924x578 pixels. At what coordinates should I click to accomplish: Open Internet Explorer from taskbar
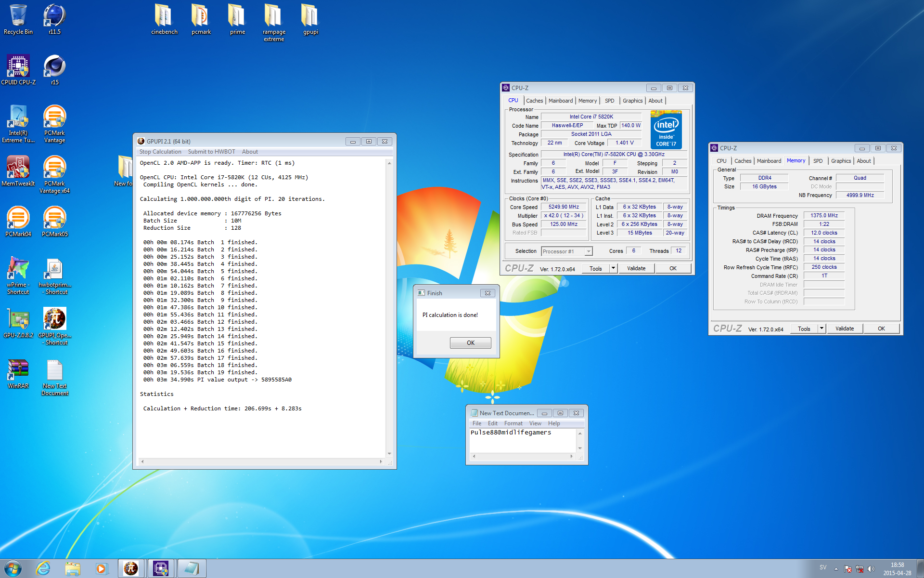pyautogui.click(x=43, y=568)
